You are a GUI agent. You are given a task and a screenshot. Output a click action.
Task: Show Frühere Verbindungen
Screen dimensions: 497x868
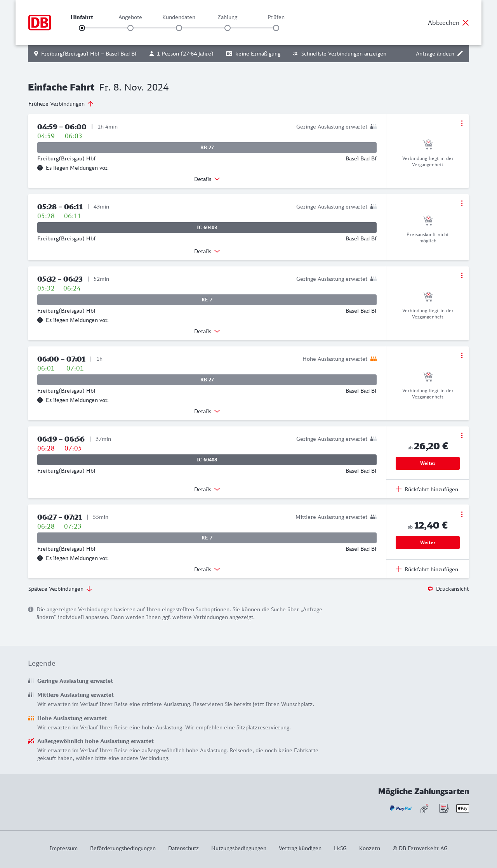click(x=61, y=104)
